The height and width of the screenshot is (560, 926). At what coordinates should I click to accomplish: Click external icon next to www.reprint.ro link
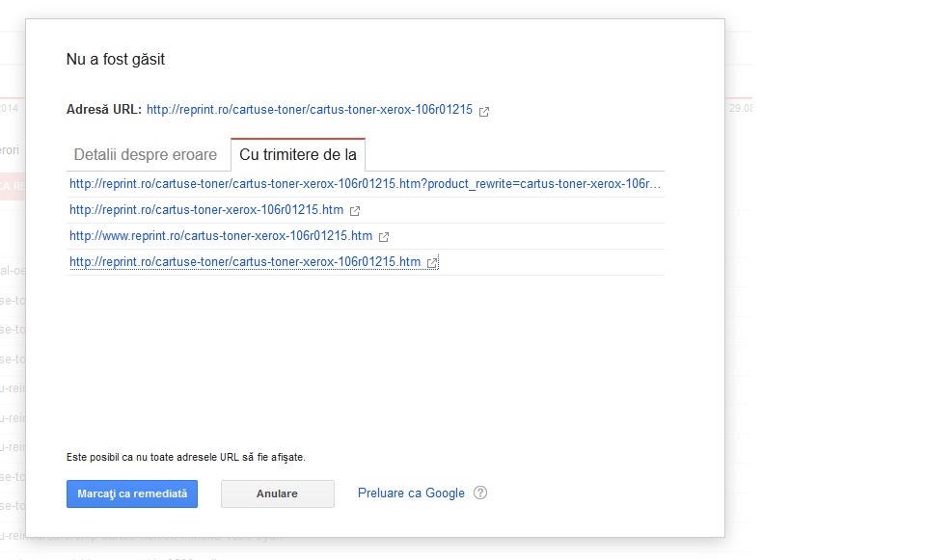[x=384, y=236]
